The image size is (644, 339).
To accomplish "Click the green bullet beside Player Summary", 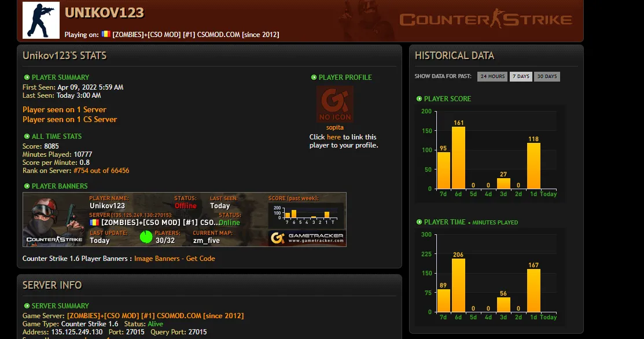I will point(27,78).
